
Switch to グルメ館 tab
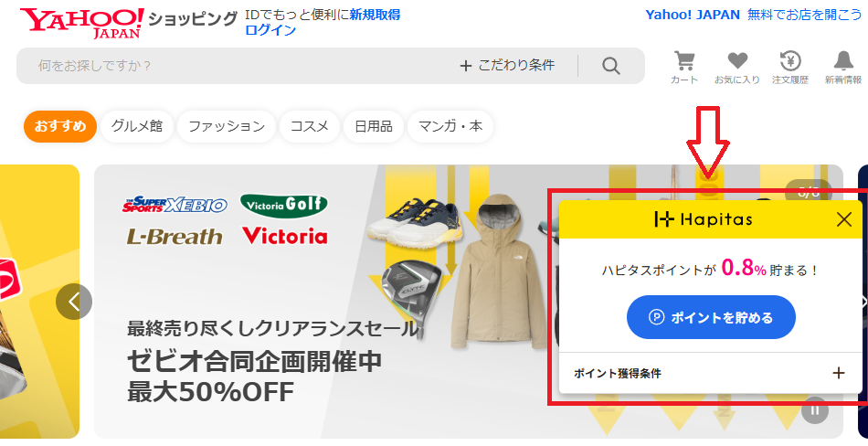(137, 126)
